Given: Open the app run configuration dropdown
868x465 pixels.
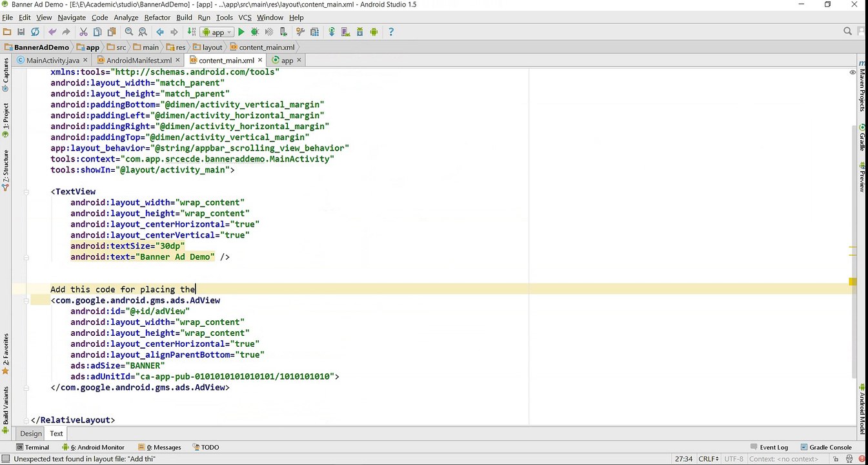Looking at the screenshot, I should coord(218,32).
